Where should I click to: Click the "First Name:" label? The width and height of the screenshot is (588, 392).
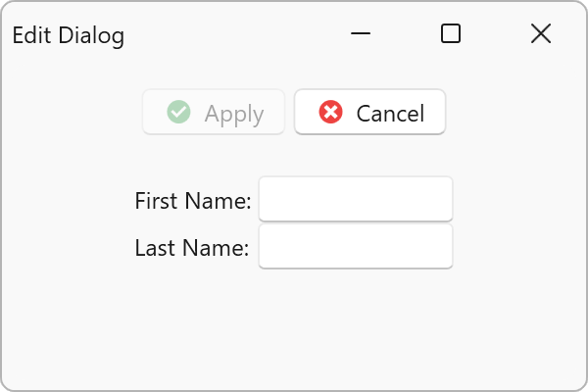click(x=193, y=201)
